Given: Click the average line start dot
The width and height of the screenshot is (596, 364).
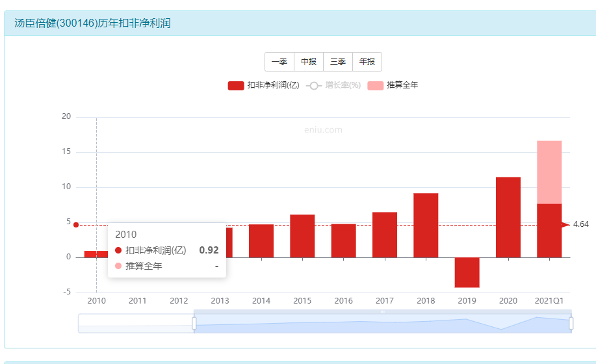Looking at the screenshot, I should (76, 225).
